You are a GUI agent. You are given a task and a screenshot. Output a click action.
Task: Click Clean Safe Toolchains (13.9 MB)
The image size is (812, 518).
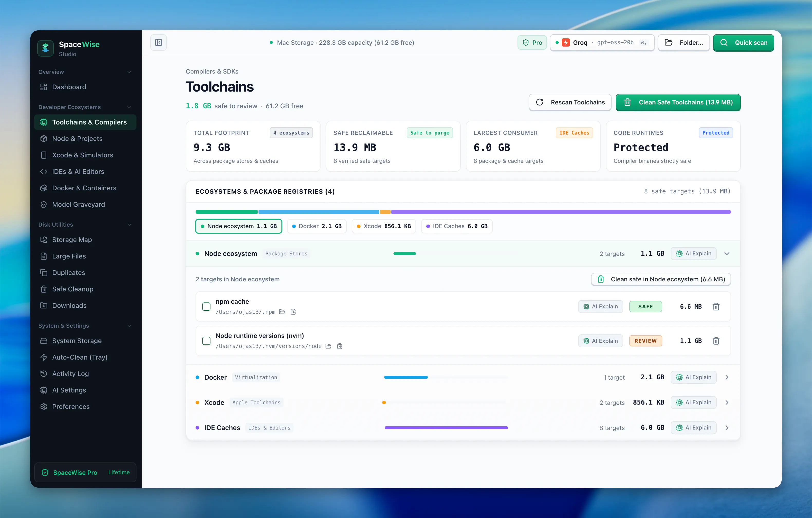pos(678,102)
